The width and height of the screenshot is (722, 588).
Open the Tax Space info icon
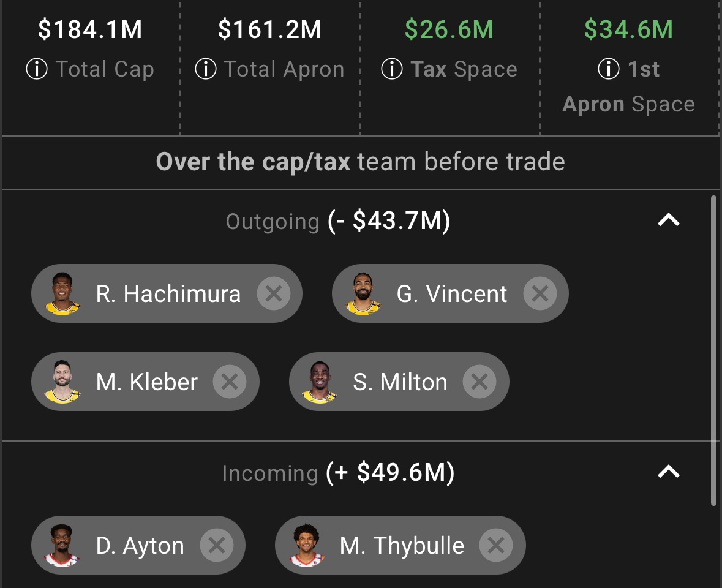pyautogui.click(x=392, y=69)
